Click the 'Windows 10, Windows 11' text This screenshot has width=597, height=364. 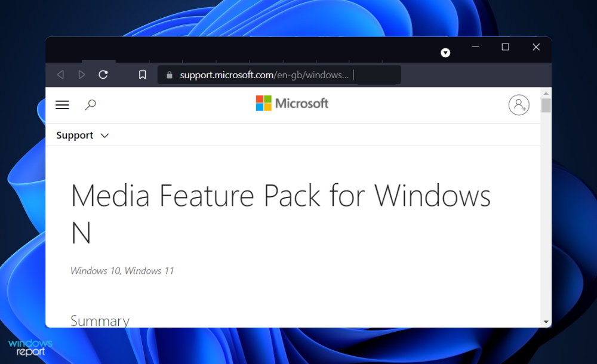pyautogui.click(x=122, y=271)
